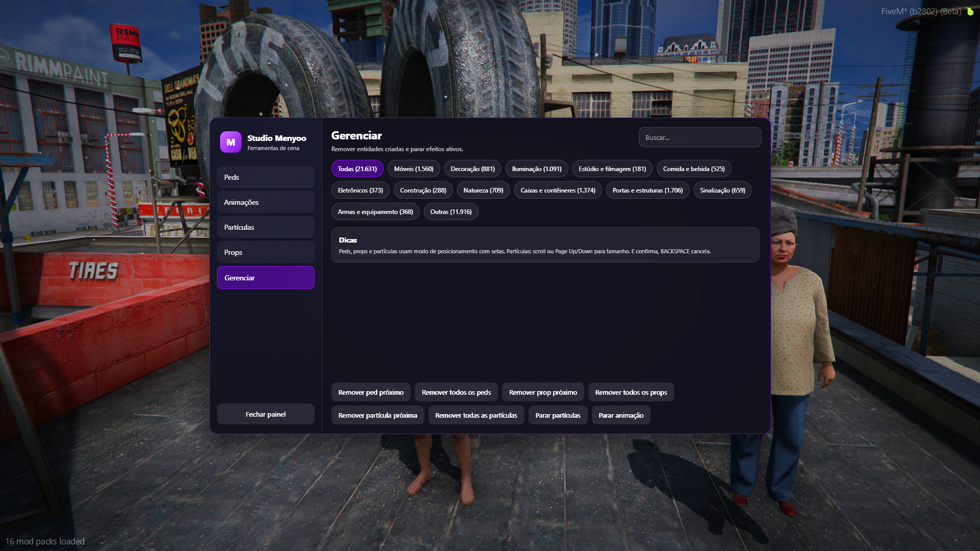Choose Portas e estruturas (1.706) filter
This screenshot has height=551, width=980.
pos(648,190)
